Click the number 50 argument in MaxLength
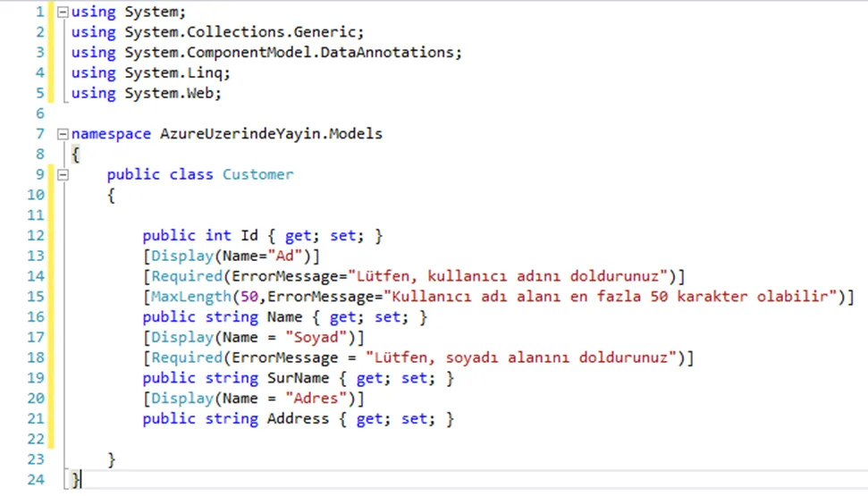 coord(249,297)
